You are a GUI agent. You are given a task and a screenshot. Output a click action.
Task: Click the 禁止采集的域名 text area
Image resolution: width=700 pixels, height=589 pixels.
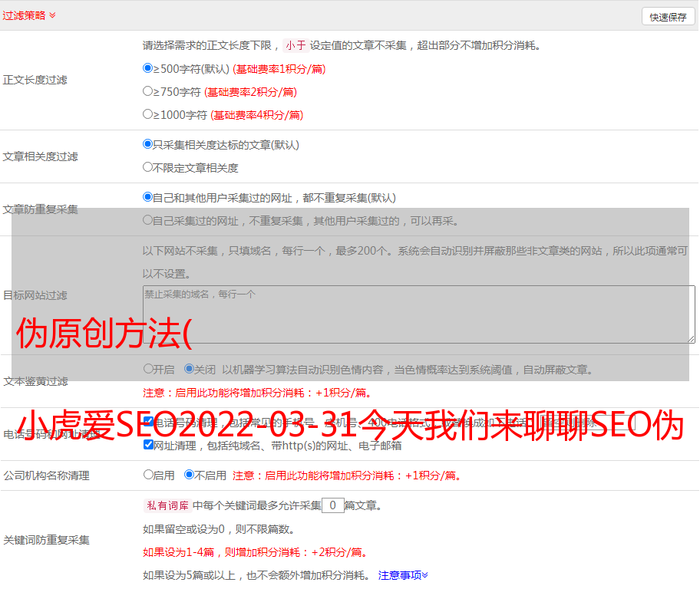pyautogui.click(x=419, y=314)
